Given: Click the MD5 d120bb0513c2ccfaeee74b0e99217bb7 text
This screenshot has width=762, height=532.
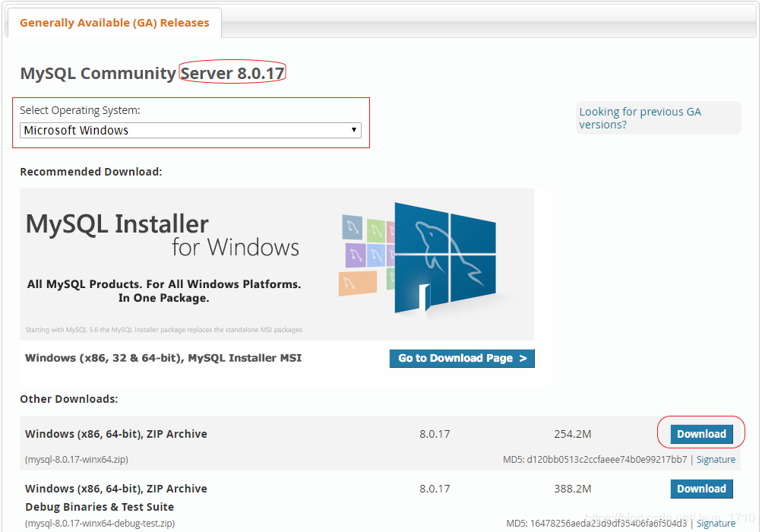Looking at the screenshot, I should [595, 460].
